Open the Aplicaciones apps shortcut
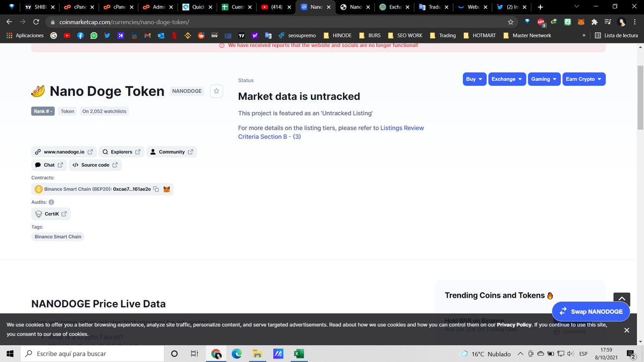Viewport: 644px width, 362px height. coord(25,35)
